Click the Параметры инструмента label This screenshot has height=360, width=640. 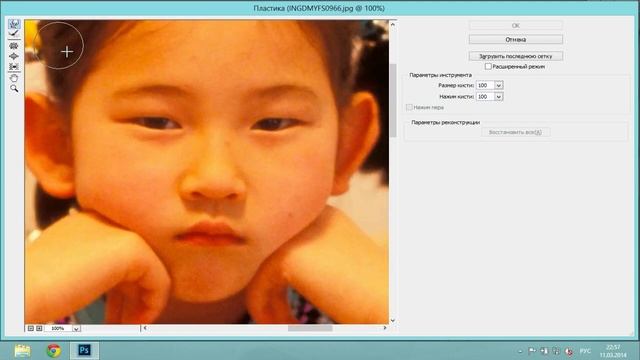(440, 75)
